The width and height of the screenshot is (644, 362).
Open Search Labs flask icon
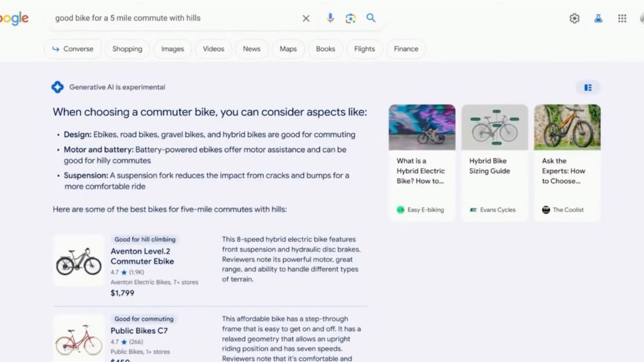tap(599, 18)
